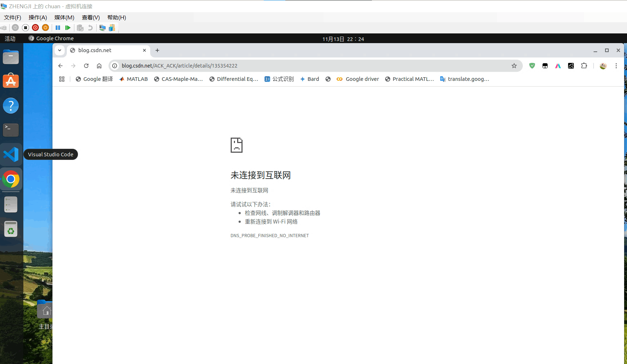Select the blog.csdn.net tab

tap(108, 50)
